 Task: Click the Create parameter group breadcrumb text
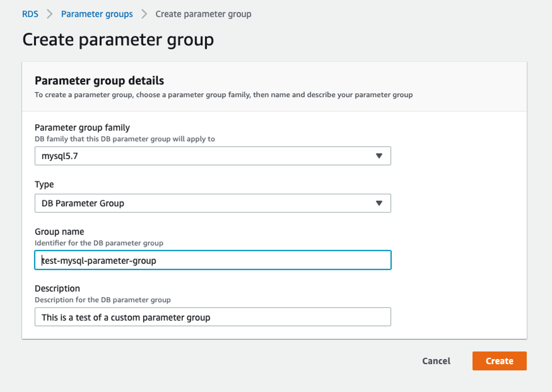pyautogui.click(x=203, y=14)
